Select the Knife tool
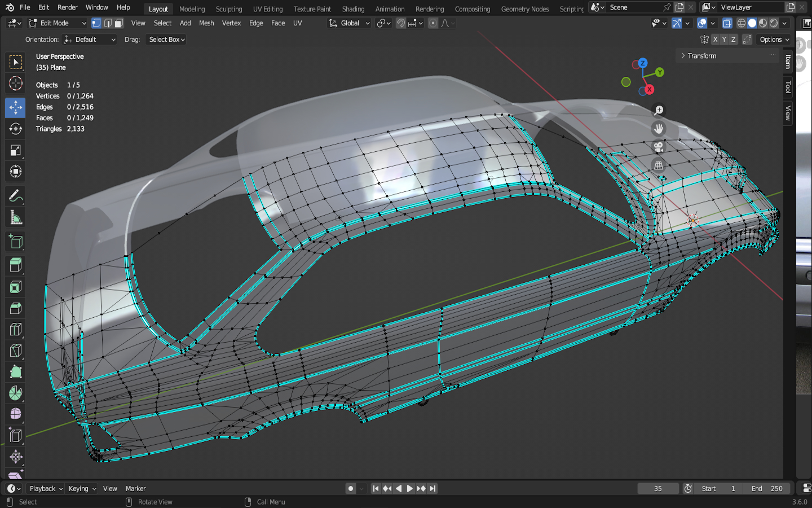The width and height of the screenshot is (812, 508). pyautogui.click(x=15, y=351)
